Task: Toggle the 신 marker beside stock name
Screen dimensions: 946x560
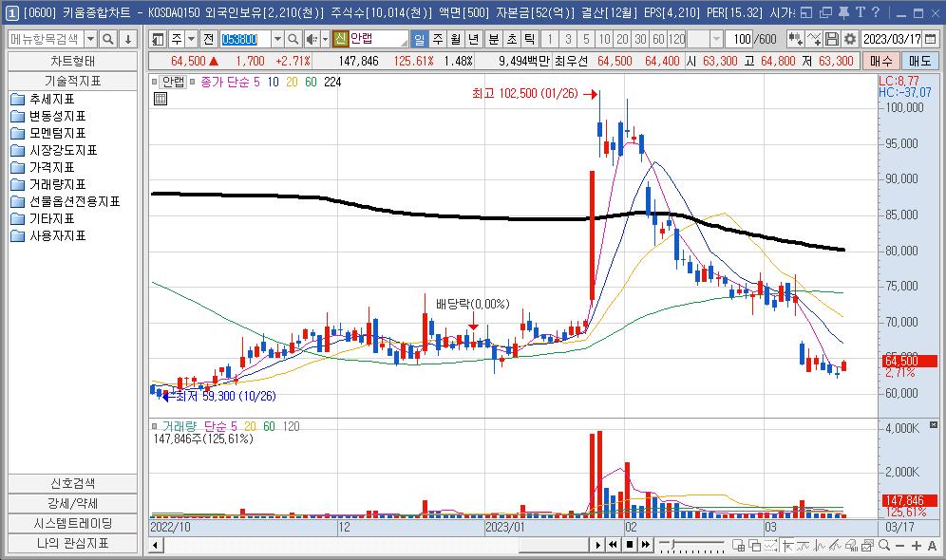Action: [340, 39]
